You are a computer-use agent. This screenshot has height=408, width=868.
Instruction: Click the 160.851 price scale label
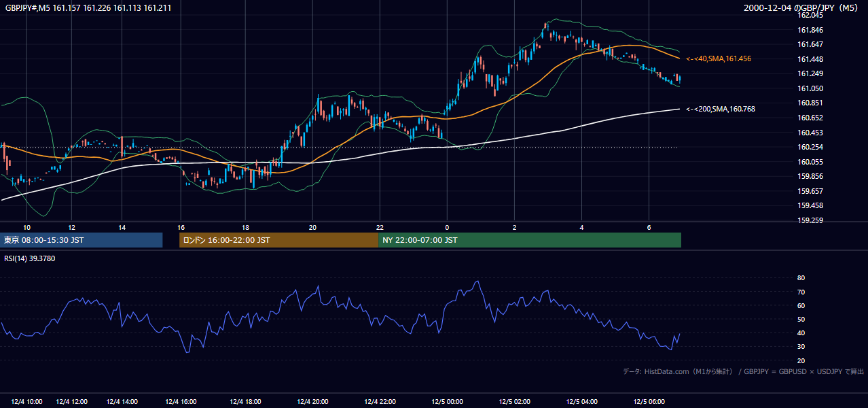(810, 103)
